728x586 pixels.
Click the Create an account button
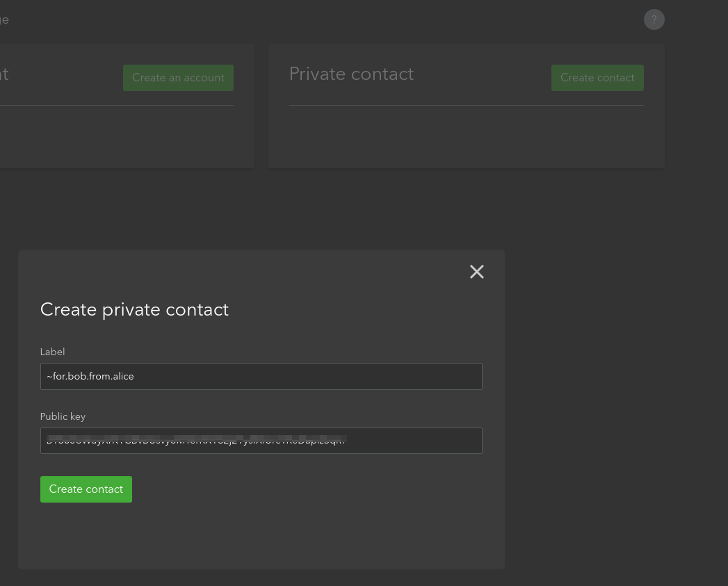[x=178, y=78]
